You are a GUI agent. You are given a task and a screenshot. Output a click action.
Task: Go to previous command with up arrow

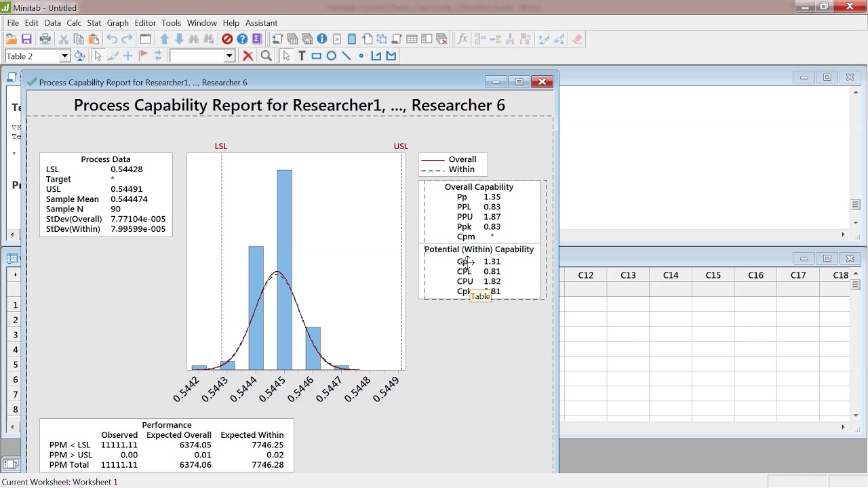(x=164, y=39)
